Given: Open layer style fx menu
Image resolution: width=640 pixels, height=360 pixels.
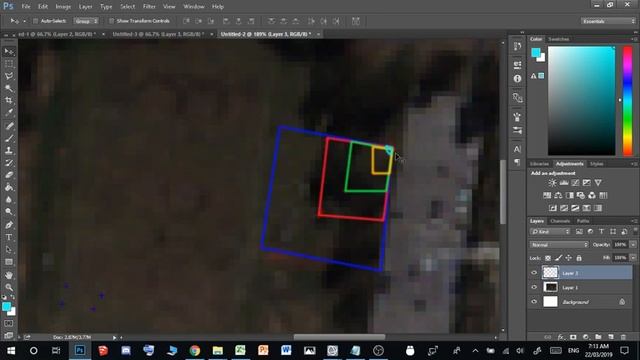Looking at the screenshot, I should [561, 337].
